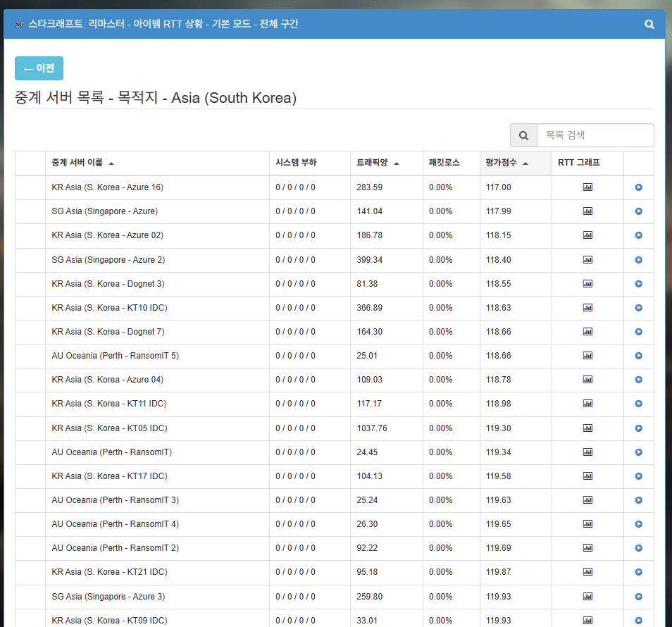Click play icon for KR Asia KT10 IDC
Screen dimensions: 672x627
(639, 308)
